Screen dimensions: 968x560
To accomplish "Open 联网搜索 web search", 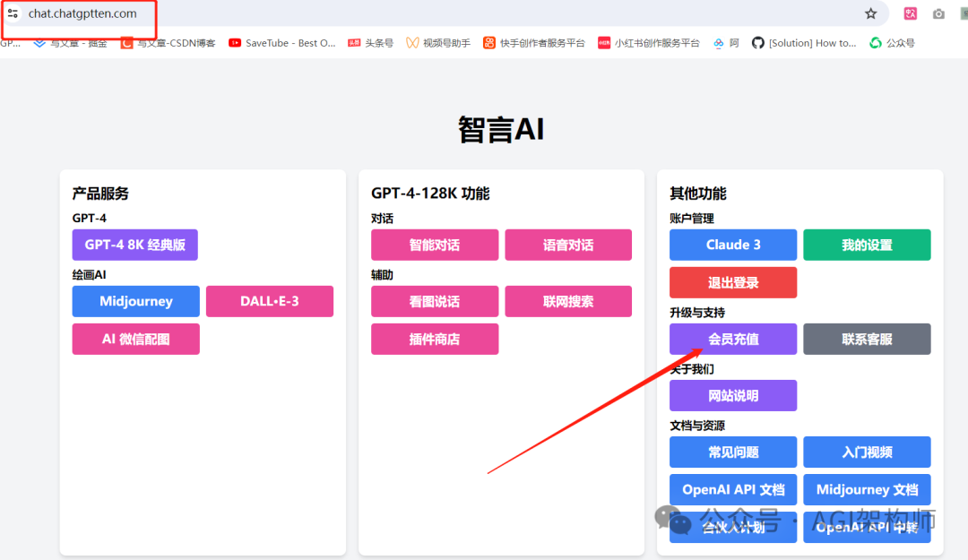I will click(x=568, y=301).
